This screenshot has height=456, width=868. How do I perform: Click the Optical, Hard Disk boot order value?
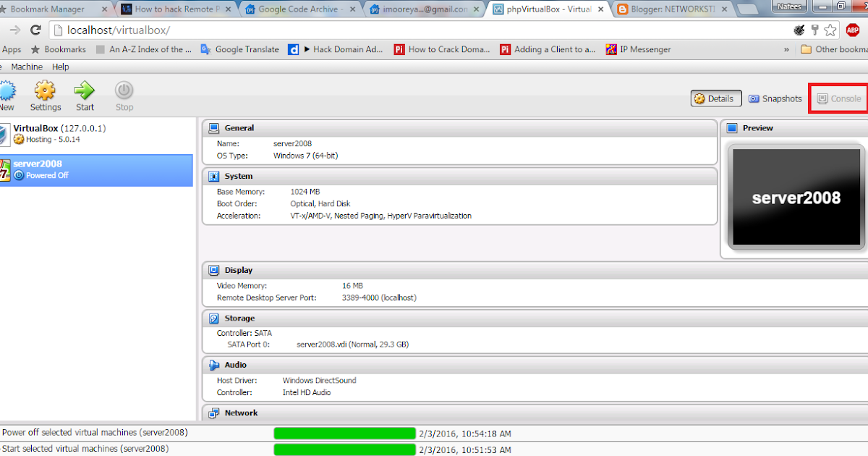click(320, 204)
